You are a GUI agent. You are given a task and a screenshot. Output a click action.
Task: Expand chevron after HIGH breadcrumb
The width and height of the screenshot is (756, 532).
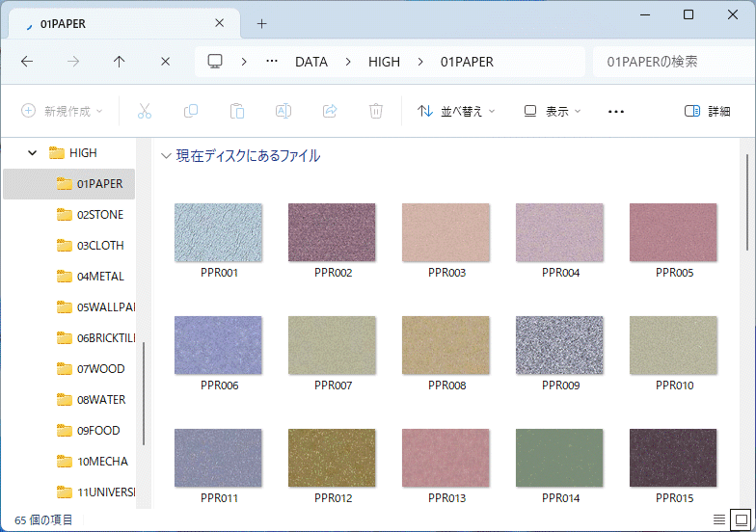point(420,62)
